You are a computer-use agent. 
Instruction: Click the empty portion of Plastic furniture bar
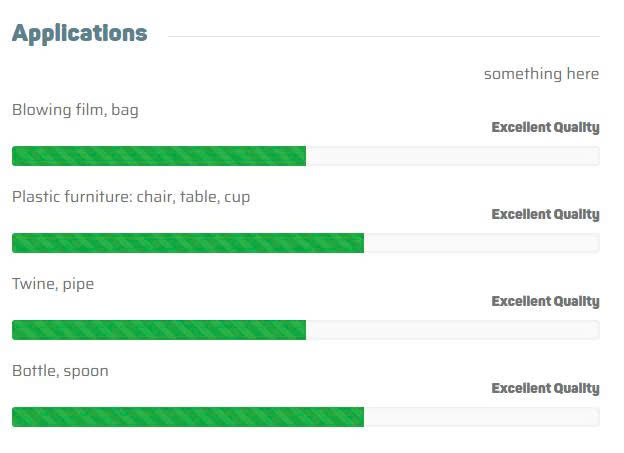pyautogui.click(x=481, y=243)
